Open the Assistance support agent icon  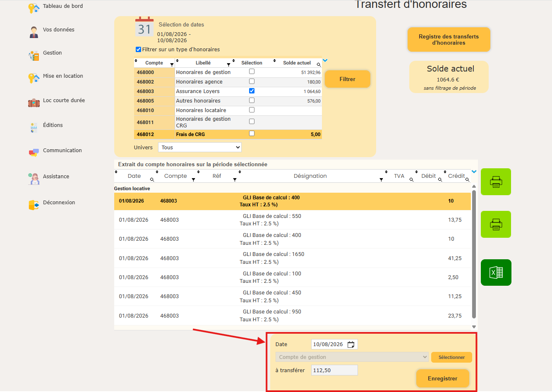(x=34, y=179)
